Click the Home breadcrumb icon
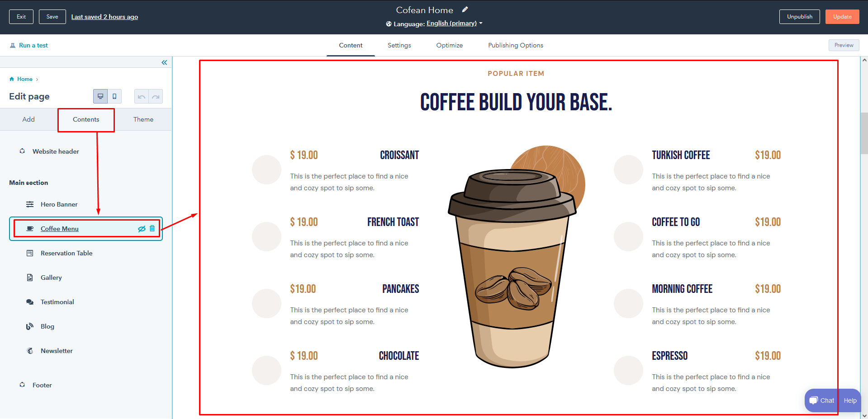The width and height of the screenshot is (868, 419). pyautogui.click(x=12, y=79)
